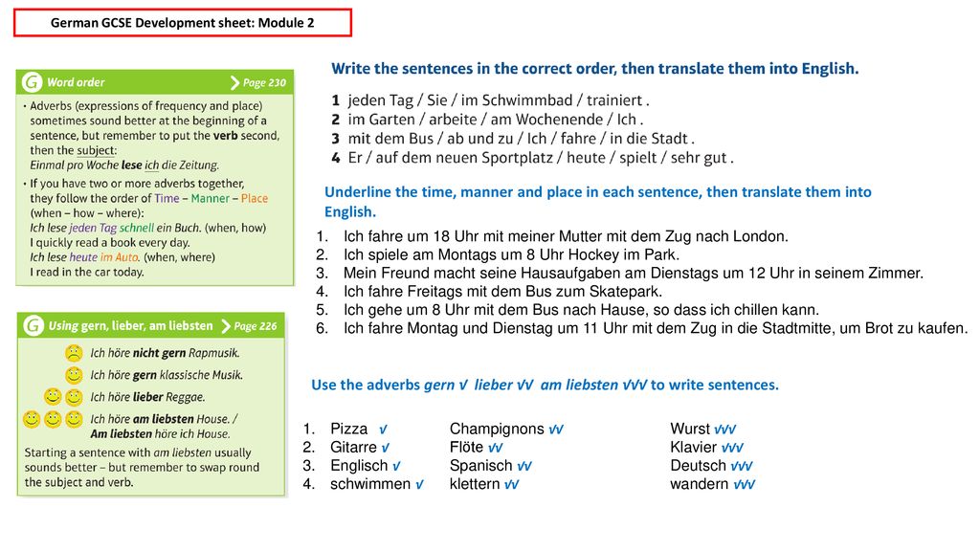Click the Using gern, lieber, am liebsten header
Viewport: 980px width, 551px height.
pos(151,325)
